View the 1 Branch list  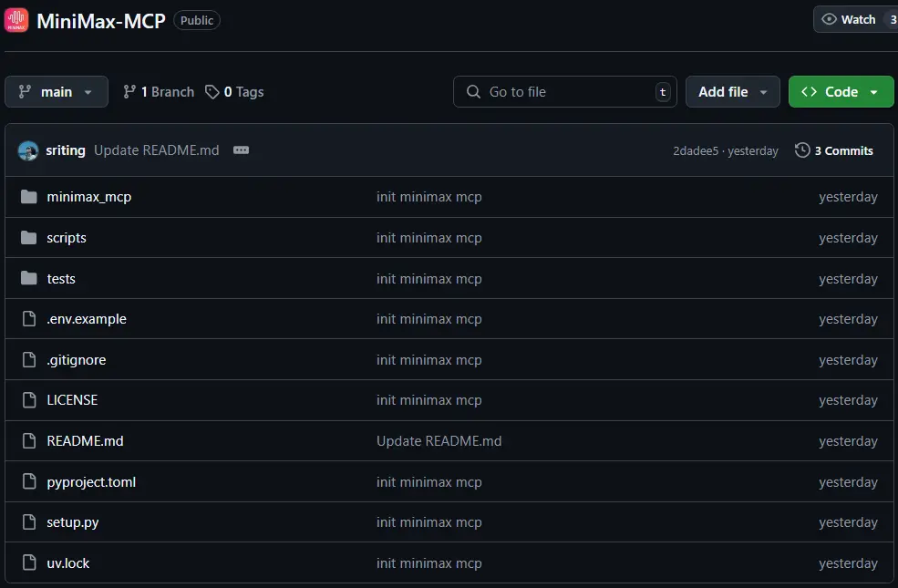159,92
